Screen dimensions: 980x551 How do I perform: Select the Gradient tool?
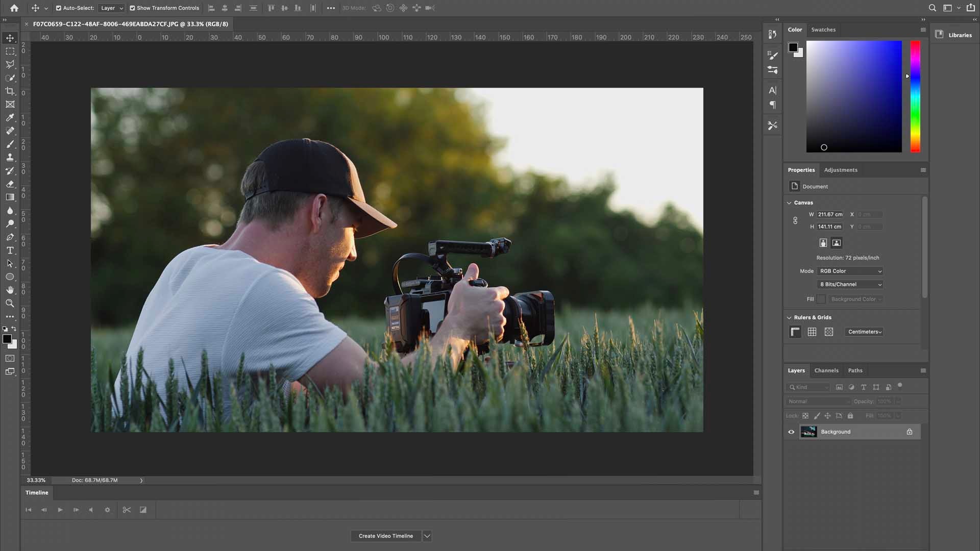tap(10, 198)
